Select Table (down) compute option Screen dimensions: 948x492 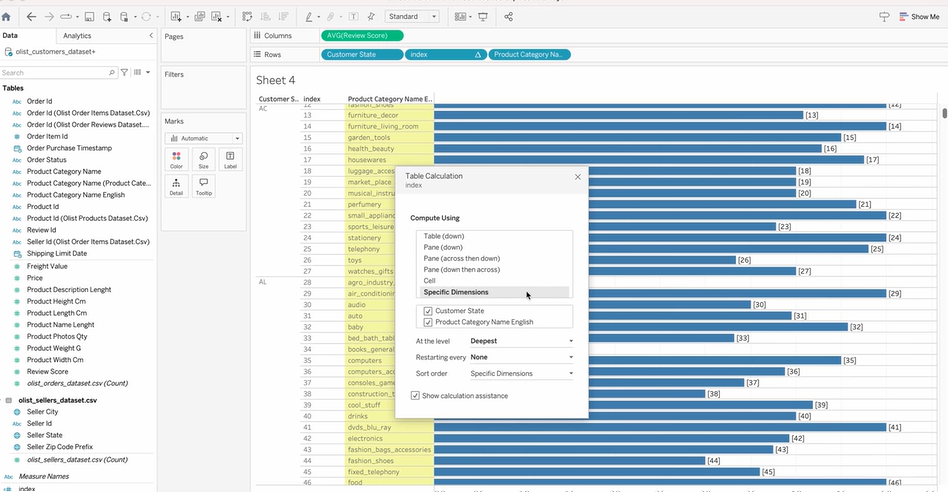pyautogui.click(x=444, y=236)
